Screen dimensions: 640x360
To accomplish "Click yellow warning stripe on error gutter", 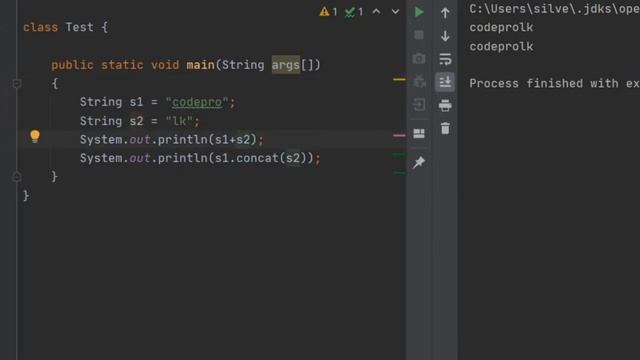I will coord(399,79).
